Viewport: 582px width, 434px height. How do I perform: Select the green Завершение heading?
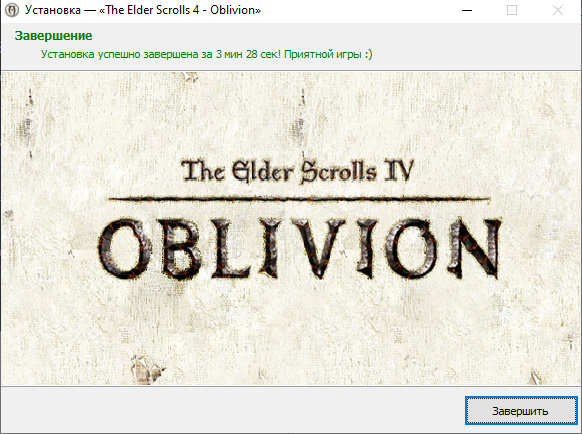click(x=53, y=36)
